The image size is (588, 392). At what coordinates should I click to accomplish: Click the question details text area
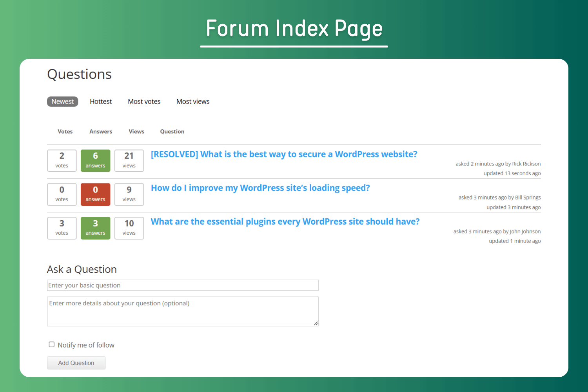[183, 311]
